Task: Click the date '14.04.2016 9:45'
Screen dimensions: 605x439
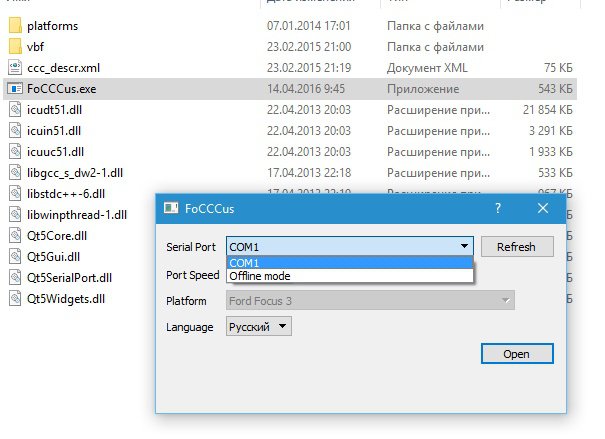Action: (x=306, y=89)
